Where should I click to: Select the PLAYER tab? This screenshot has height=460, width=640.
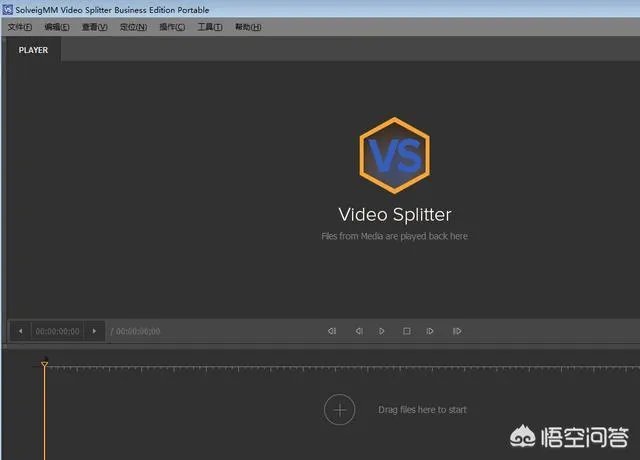[x=33, y=50]
